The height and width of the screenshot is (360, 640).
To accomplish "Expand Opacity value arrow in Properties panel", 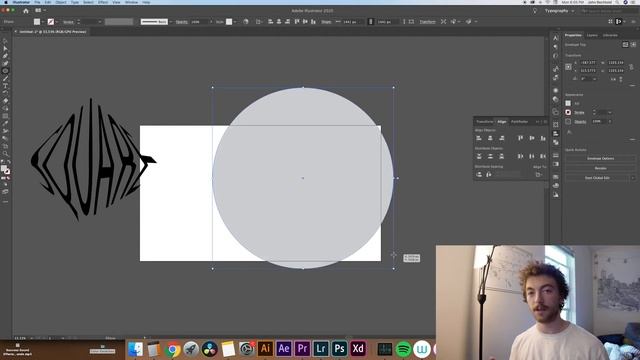I will pos(610,121).
